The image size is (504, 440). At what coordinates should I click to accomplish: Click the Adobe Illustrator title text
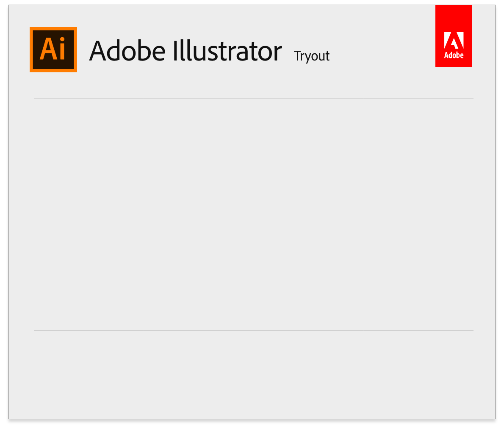(186, 51)
